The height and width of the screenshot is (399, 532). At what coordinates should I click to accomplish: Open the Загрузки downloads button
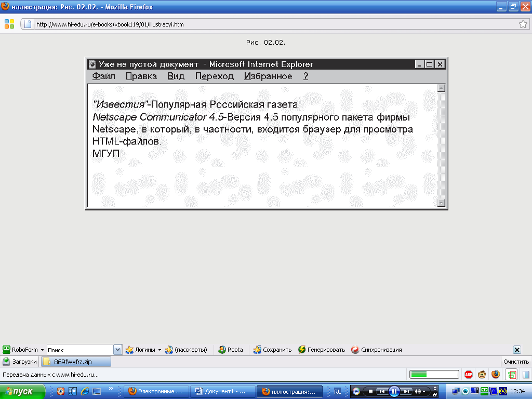coord(20,362)
